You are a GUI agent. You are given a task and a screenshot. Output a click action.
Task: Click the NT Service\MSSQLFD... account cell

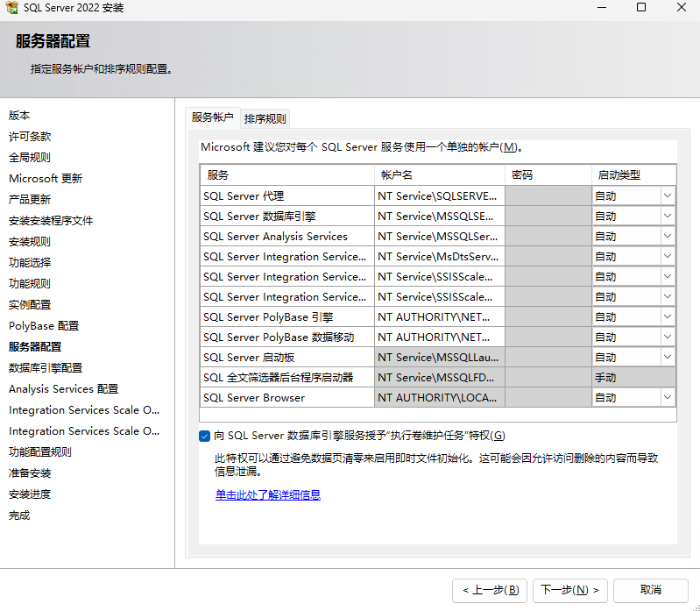point(440,378)
